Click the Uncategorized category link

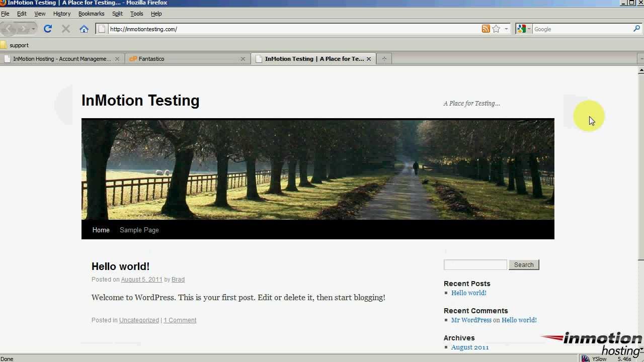[139, 320]
